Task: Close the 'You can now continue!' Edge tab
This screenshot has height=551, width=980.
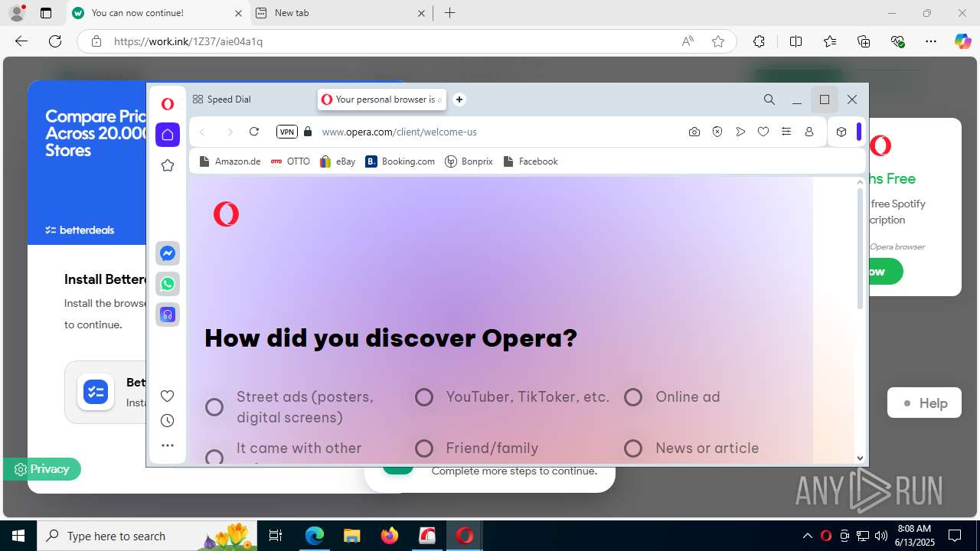Action: coord(238,13)
